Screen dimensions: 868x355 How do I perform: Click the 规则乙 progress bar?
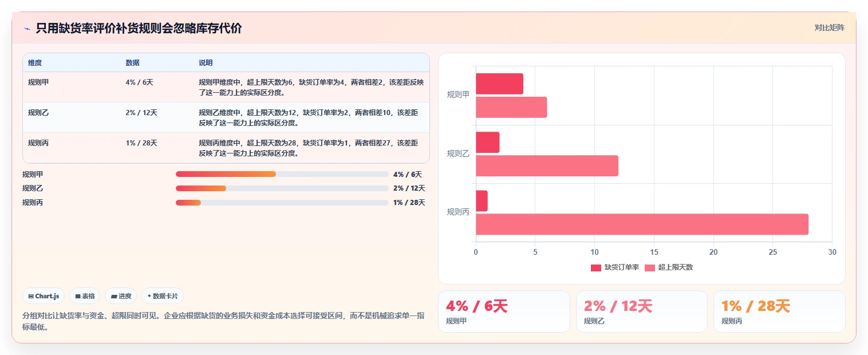click(x=282, y=188)
